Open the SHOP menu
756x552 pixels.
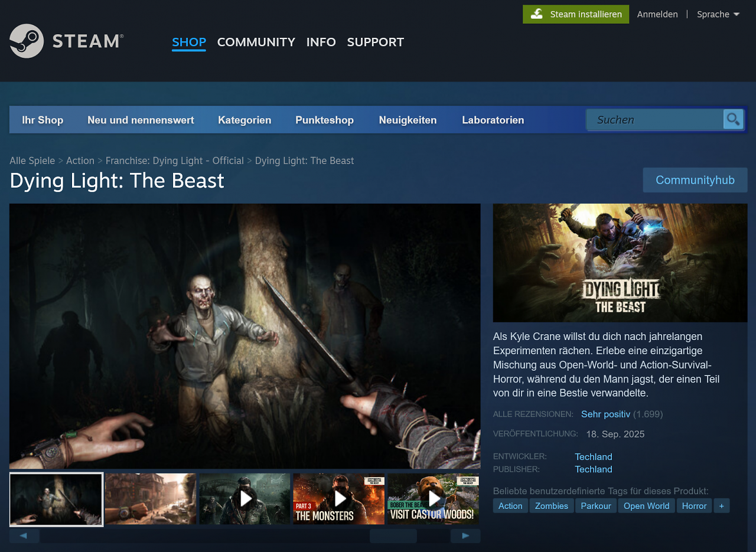[x=189, y=42]
